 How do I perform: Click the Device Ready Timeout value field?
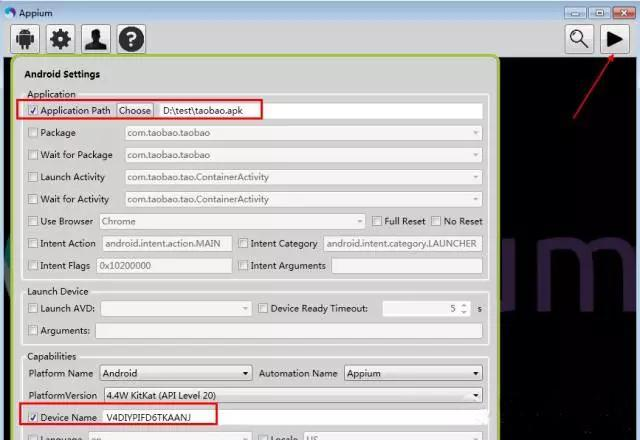pyautogui.click(x=420, y=309)
